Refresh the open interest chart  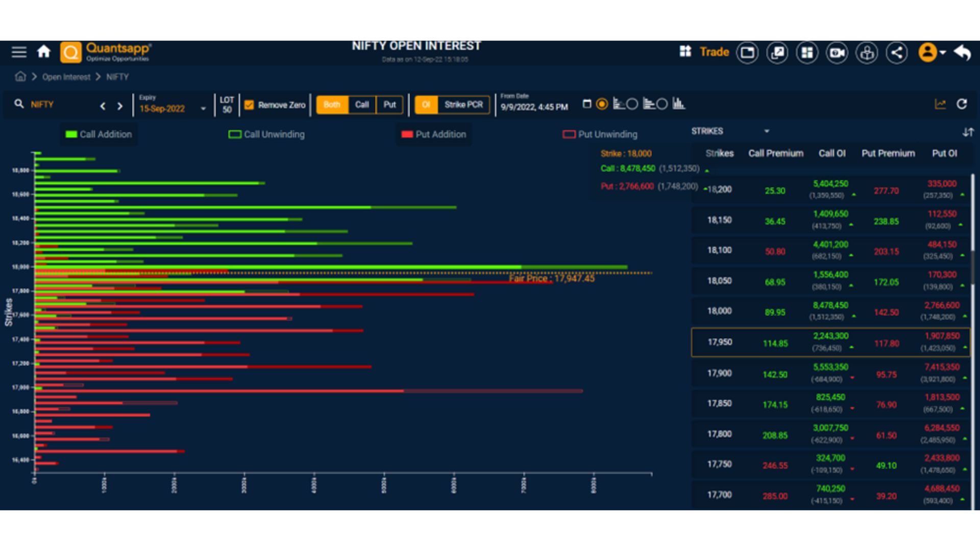962,104
